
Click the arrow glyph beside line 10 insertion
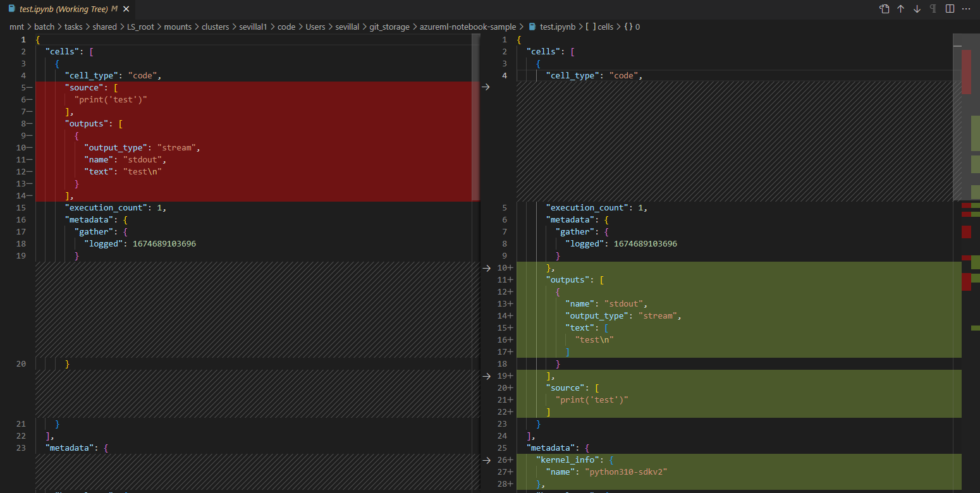point(486,267)
